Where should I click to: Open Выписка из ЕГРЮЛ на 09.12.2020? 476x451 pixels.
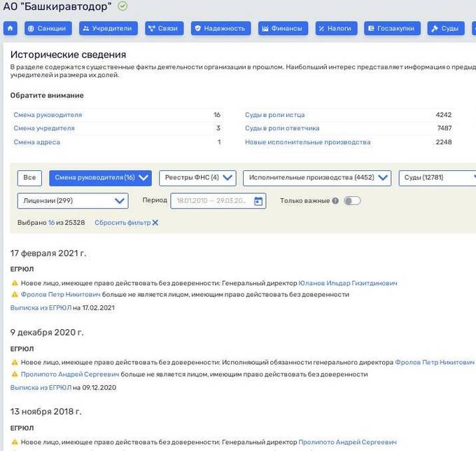coord(41,387)
